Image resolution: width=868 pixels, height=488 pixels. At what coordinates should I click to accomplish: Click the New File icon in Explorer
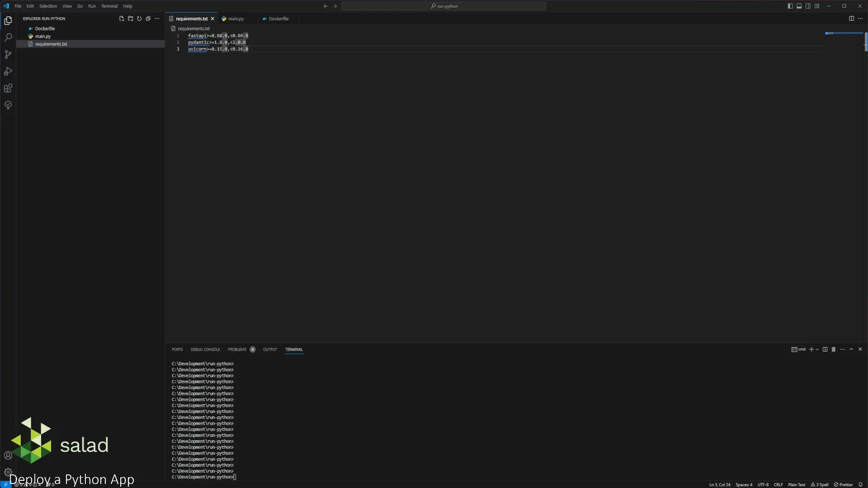coord(121,19)
